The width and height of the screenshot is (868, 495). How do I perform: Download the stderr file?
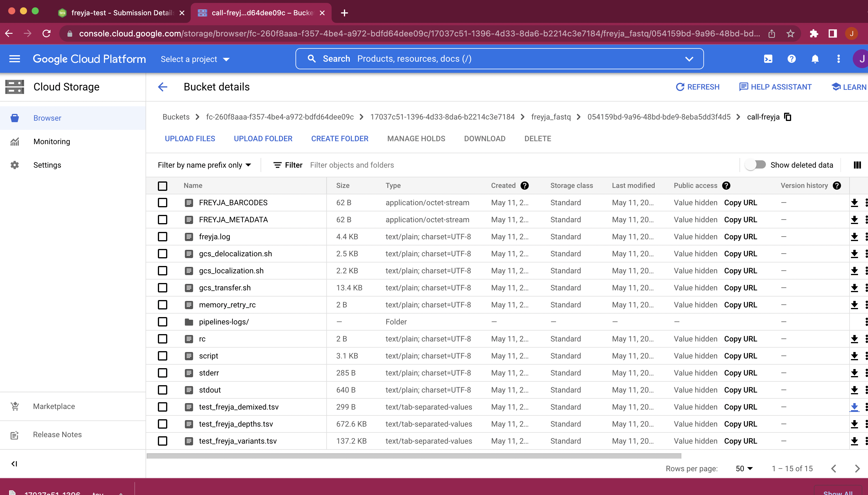[854, 373]
